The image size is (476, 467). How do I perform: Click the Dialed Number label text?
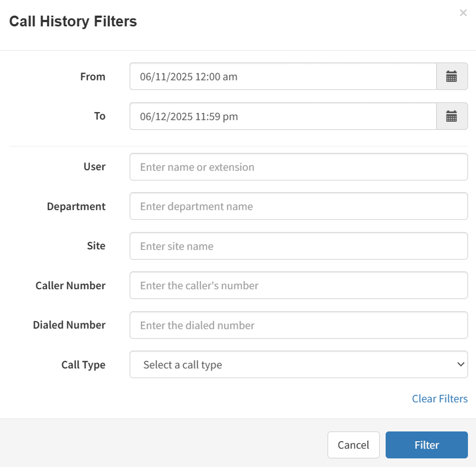[69, 326]
